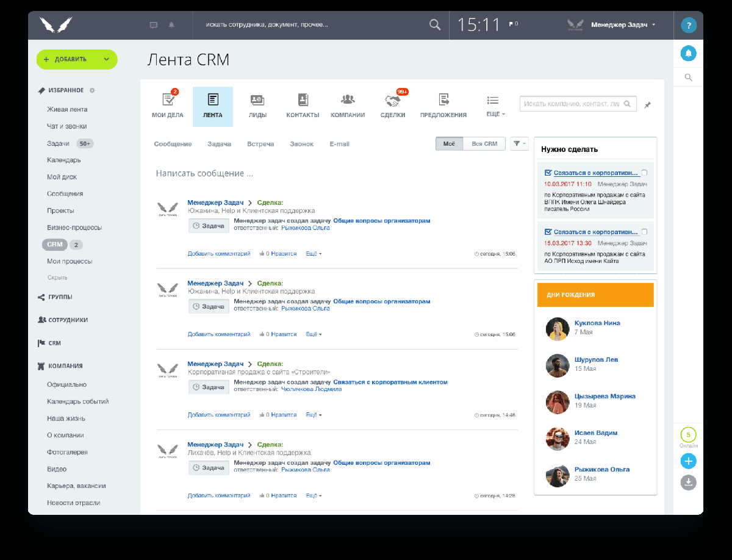Click the notification bell in the right sidebar
The image size is (732, 560).
tap(688, 53)
